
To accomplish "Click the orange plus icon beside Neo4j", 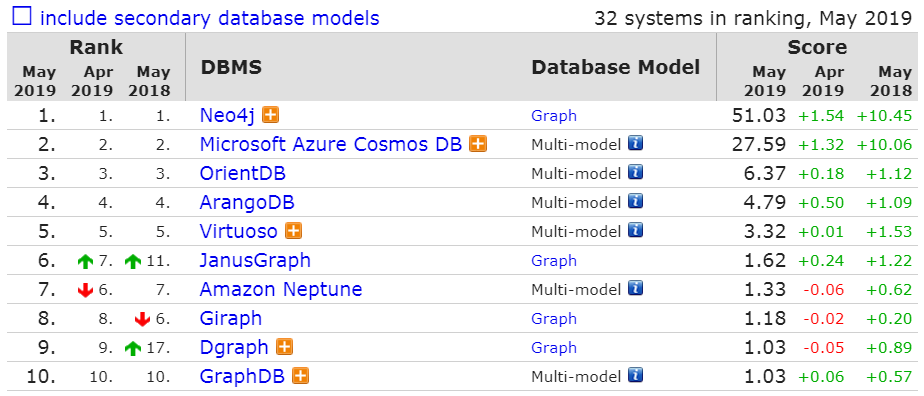I will click(270, 115).
